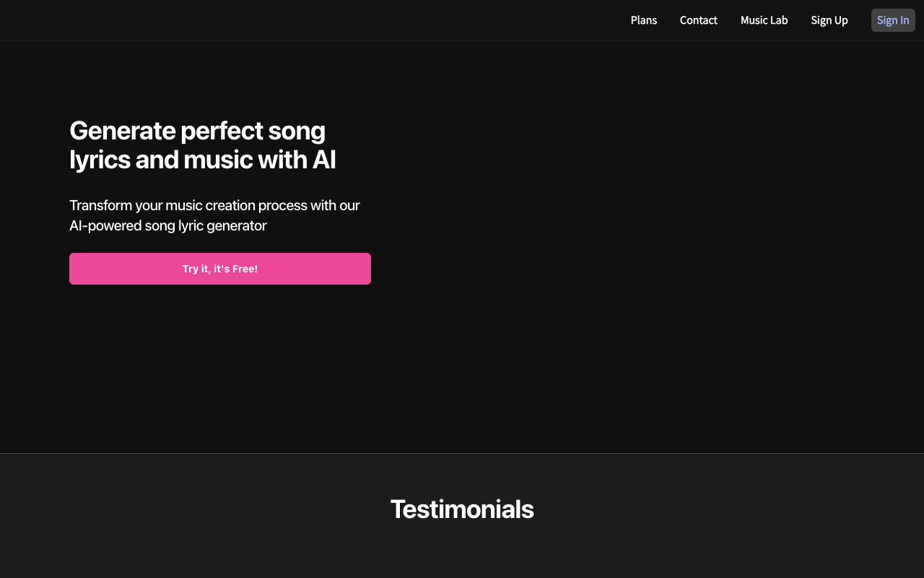The width and height of the screenshot is (924, 578).
Task: Click the pink Try it, it's Free! button
Action: 220,269
